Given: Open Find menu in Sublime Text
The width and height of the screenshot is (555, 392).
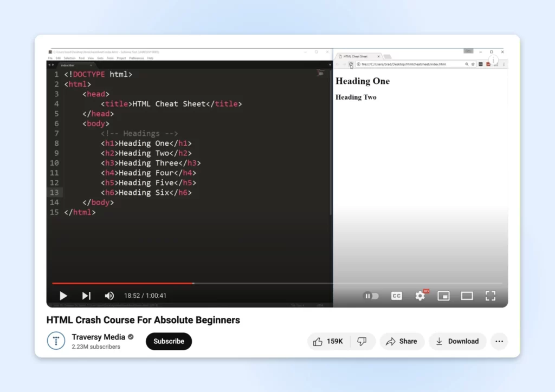Looking at the screenshot, I should [82, 58].
